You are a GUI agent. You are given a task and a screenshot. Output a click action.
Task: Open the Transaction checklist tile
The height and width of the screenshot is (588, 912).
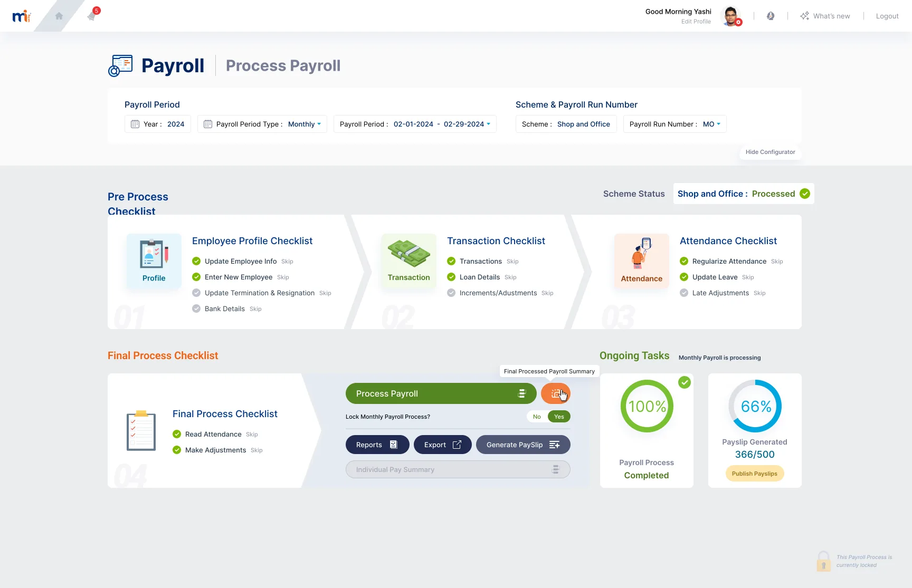click(x=408, y=261)
